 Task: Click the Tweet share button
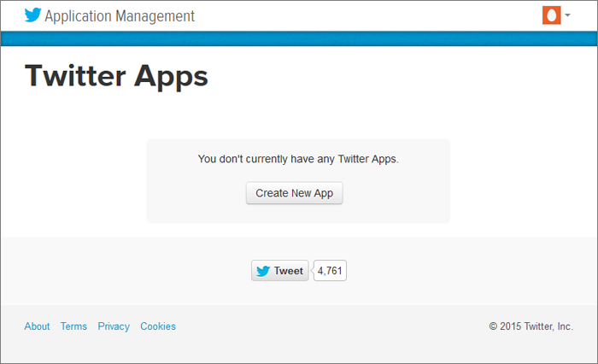pyautogui.click(x=280, y=271)
